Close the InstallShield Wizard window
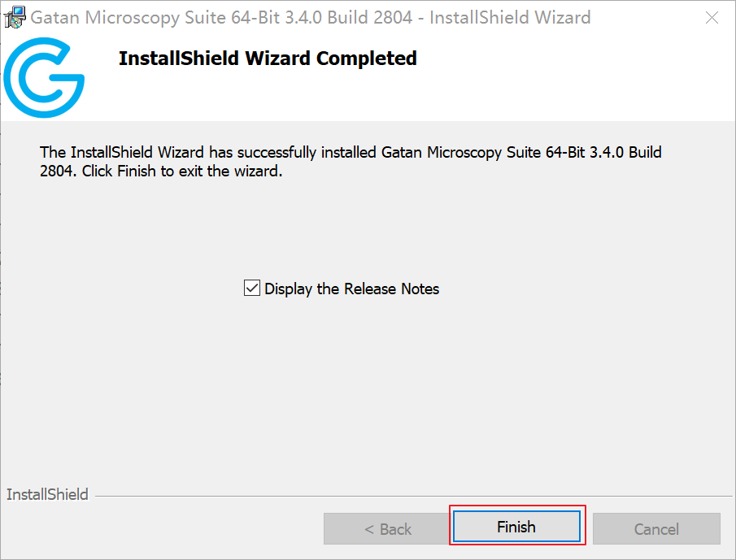 pos(712,18)
